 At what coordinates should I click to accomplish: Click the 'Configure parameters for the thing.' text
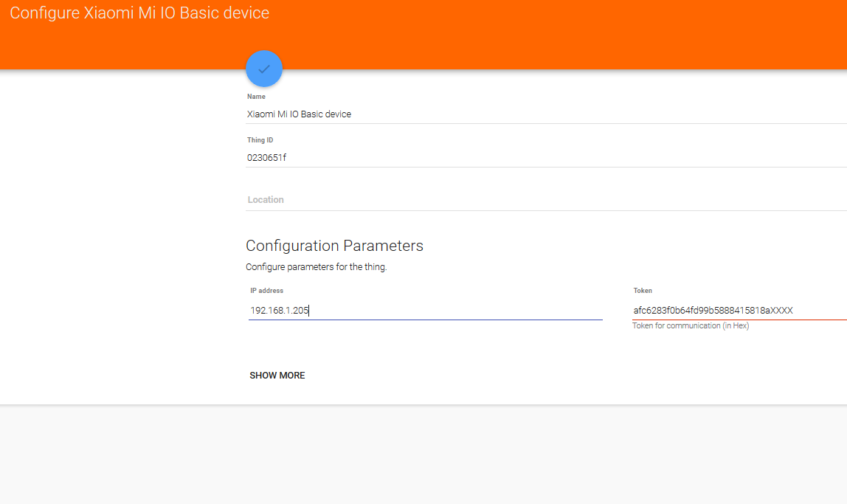(x=316, y=267)
